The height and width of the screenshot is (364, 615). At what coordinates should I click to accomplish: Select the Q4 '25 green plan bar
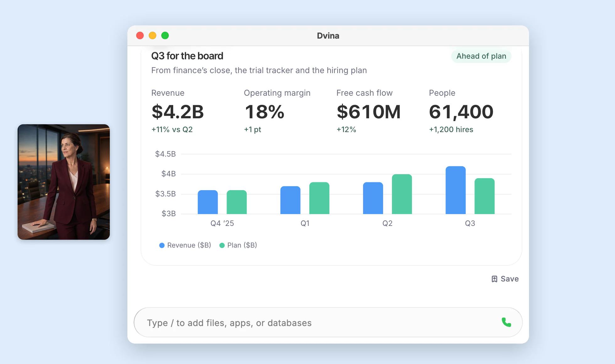(x=237, y=202)
